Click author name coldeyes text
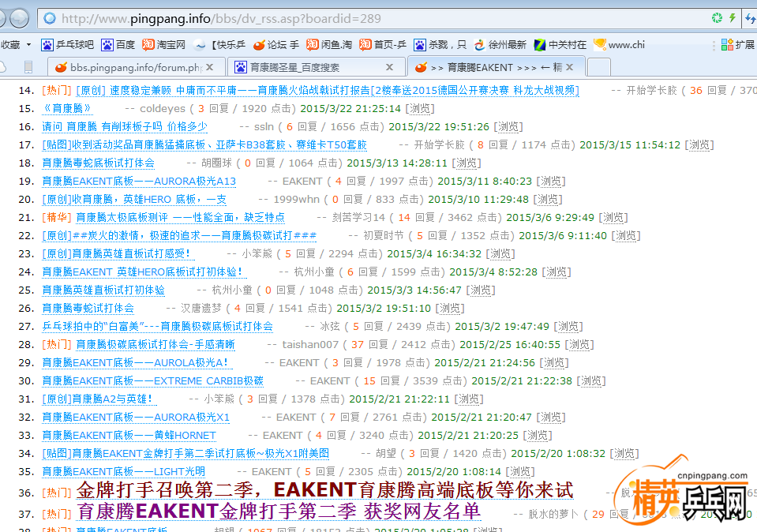757x532 pixels. [x=163, y=109]
